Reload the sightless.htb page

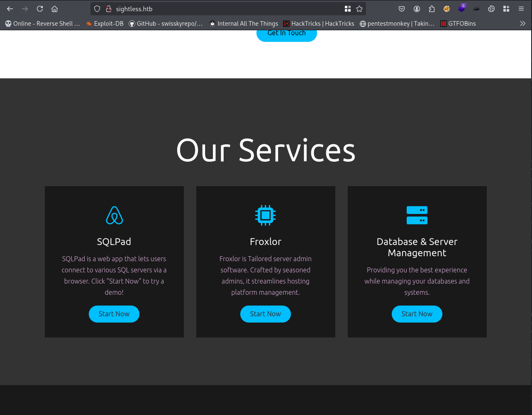point(40,9)
